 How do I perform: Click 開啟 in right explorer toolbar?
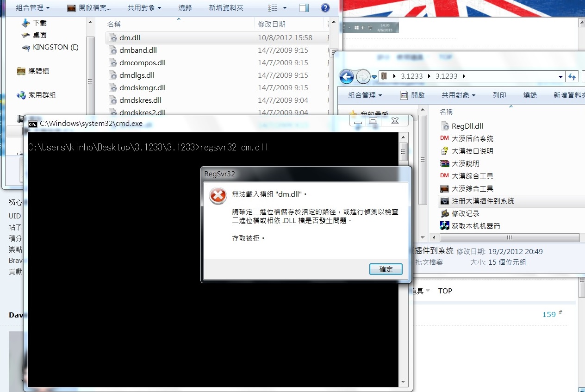point(412,95)
